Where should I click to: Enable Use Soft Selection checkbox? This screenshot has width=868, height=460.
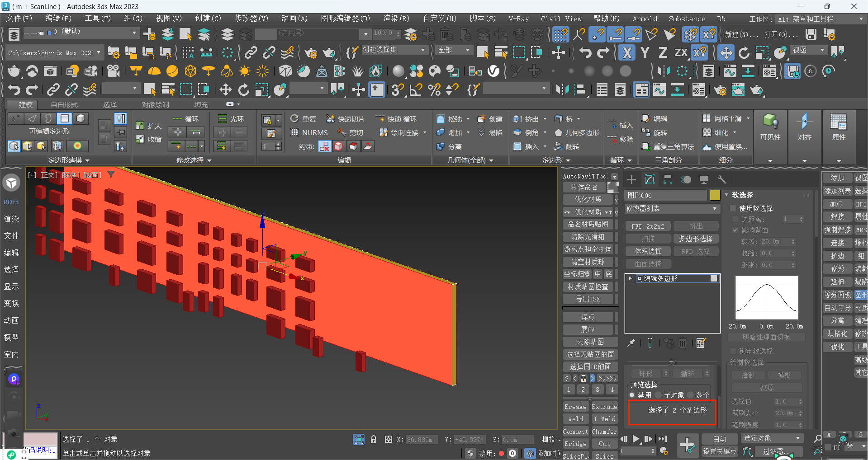coord(733,208)
